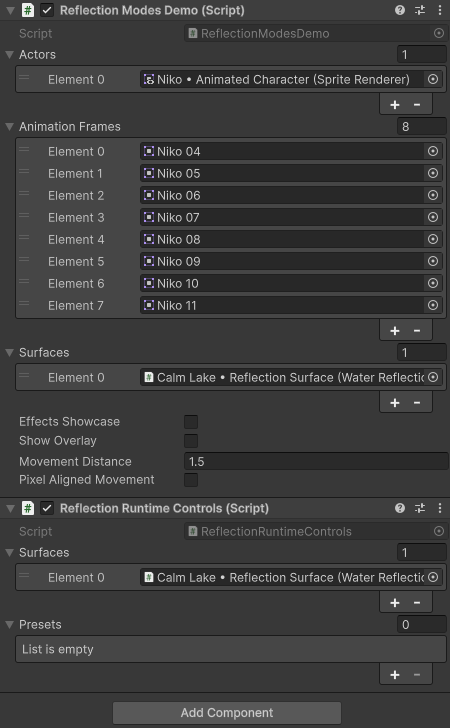This screenshot has width=450, height=728.
Task: Click Surfaces size field in Runtime Controls
Action: (x=422, y=552)
